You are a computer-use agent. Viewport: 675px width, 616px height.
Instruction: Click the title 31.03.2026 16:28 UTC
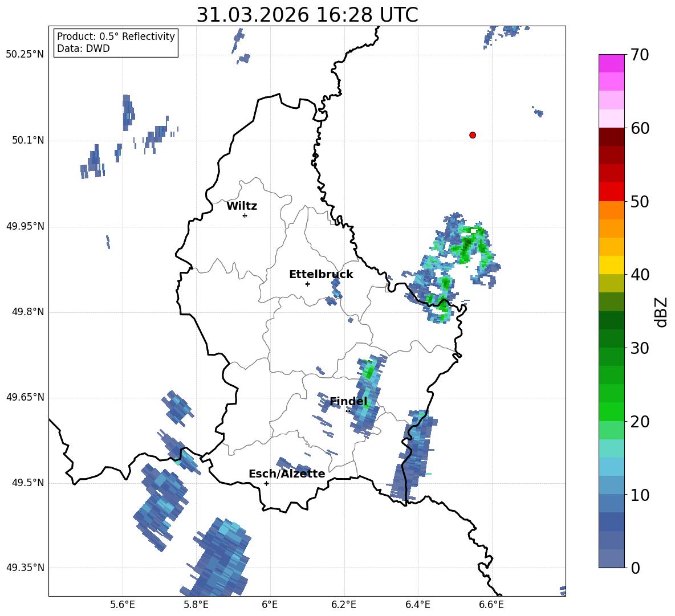click(307, 15)
